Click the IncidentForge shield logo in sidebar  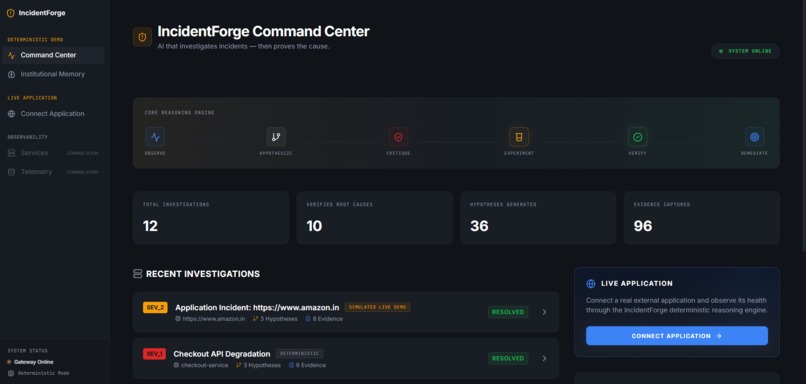[10, 13]
